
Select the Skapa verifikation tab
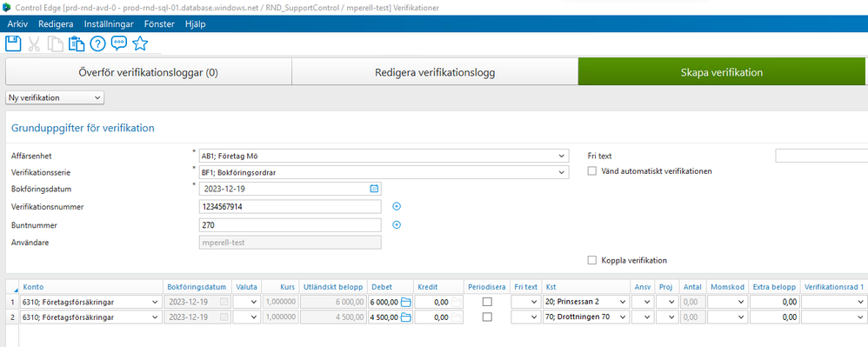(x=722, y=72)
